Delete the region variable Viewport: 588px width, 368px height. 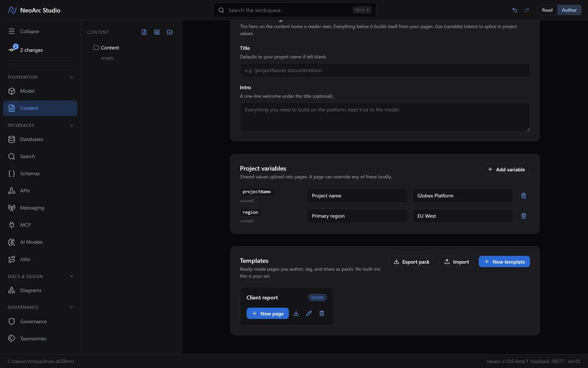tap(524, 216)
